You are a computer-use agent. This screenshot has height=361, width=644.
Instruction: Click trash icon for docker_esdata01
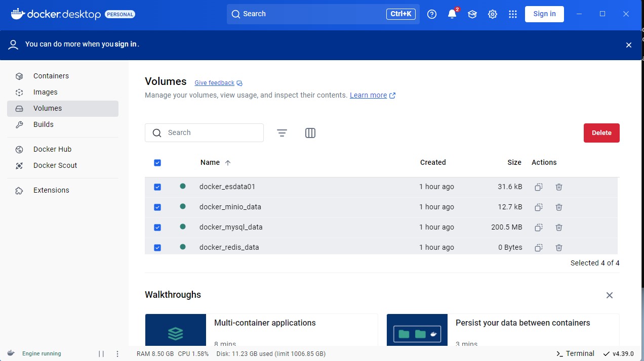pyautogui.click(x=559, y=187)
